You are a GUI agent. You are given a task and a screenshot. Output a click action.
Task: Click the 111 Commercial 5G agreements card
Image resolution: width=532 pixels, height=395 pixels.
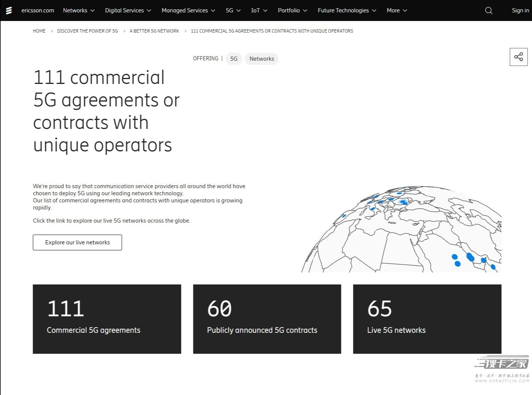[107, 319]
